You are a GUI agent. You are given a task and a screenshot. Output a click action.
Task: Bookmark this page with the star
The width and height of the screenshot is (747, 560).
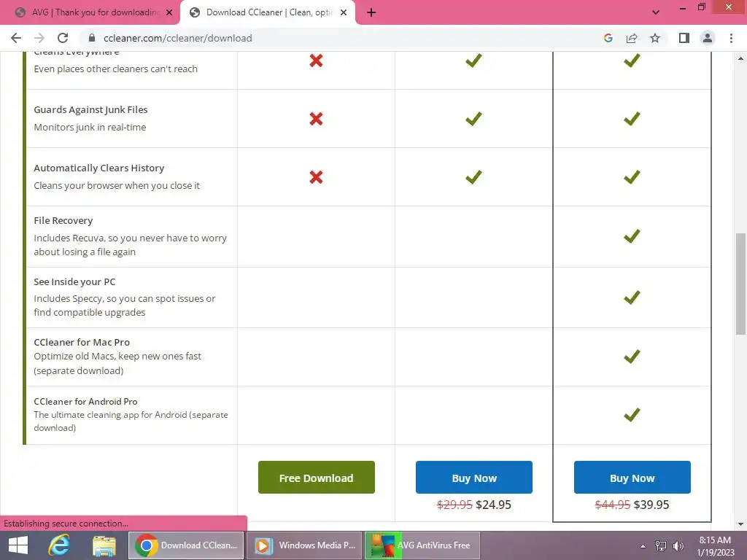pos(655,38)
